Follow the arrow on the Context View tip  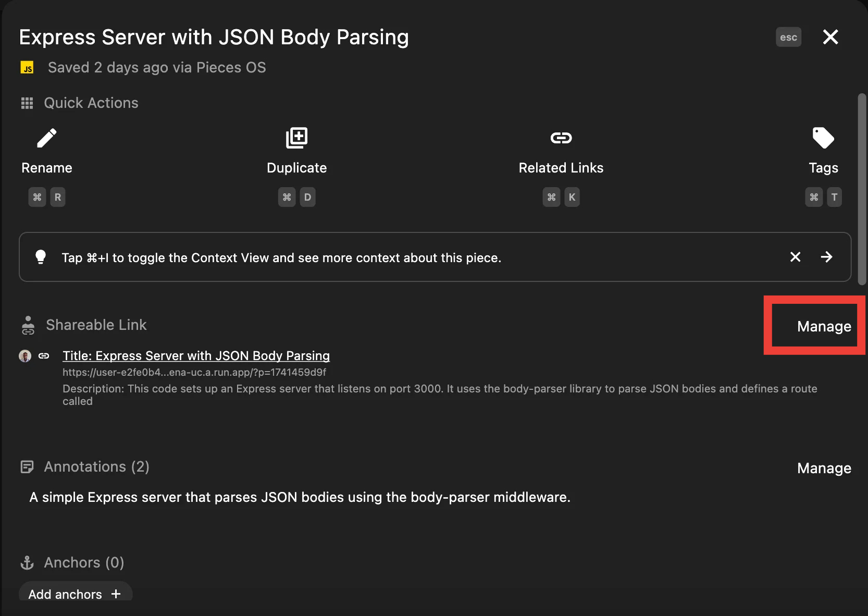826,257
